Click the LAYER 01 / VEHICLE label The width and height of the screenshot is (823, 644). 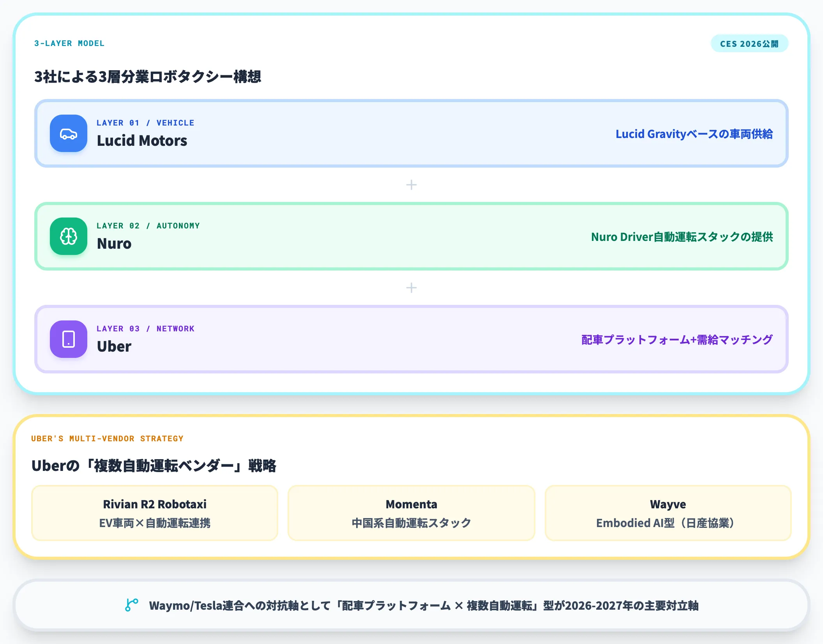145,123
